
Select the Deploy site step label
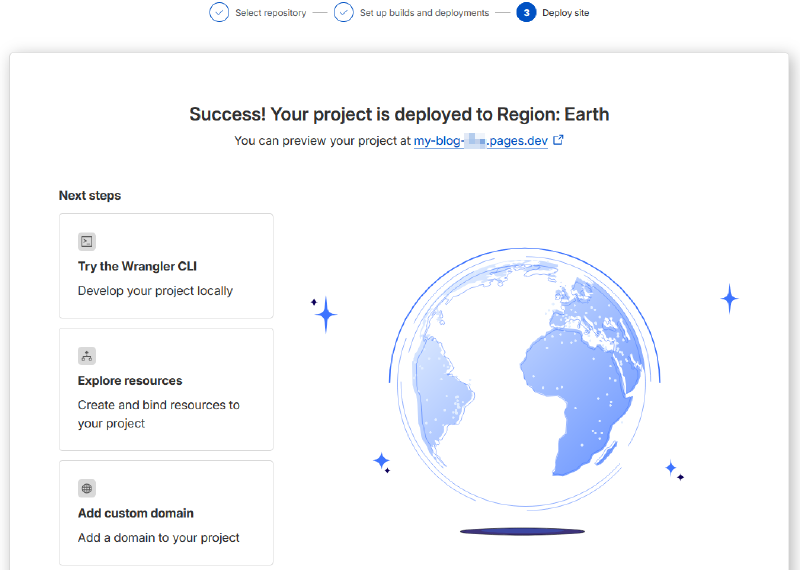566,13
